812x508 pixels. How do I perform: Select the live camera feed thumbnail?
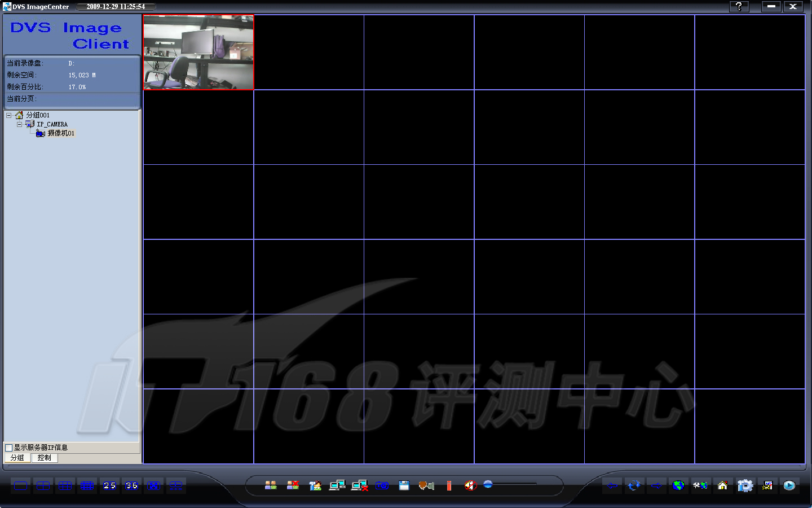point(198,52)
